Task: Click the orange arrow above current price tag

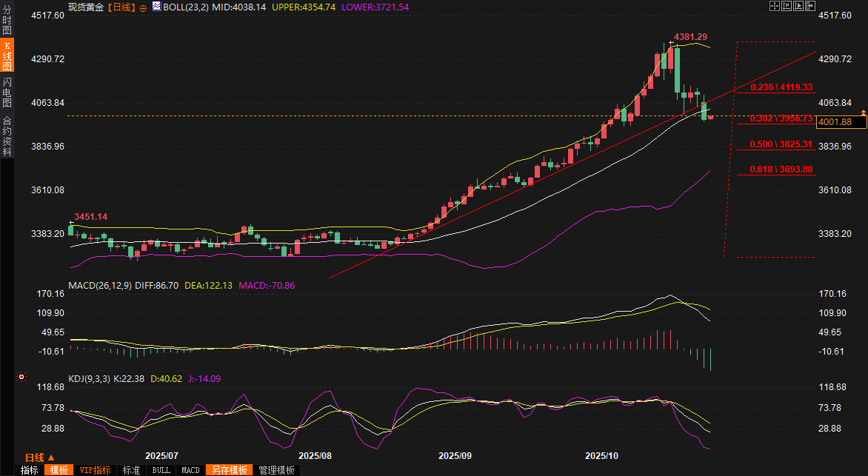Action: click(863, 113)
